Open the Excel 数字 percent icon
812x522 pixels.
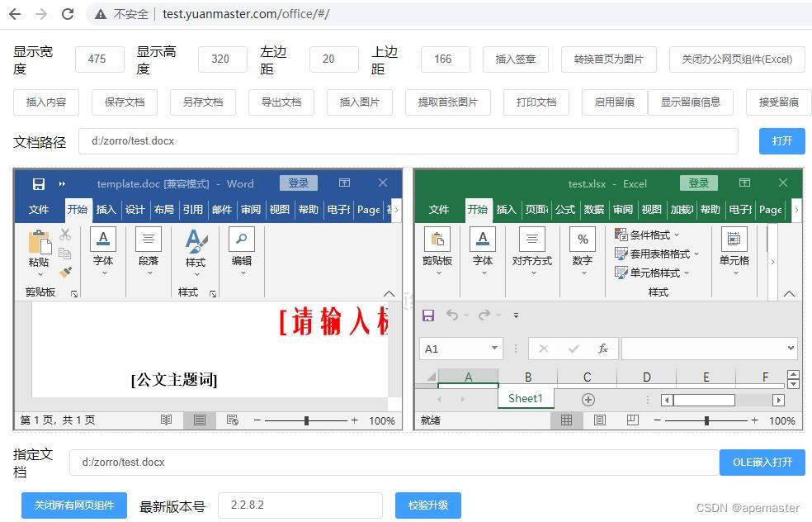583,240
